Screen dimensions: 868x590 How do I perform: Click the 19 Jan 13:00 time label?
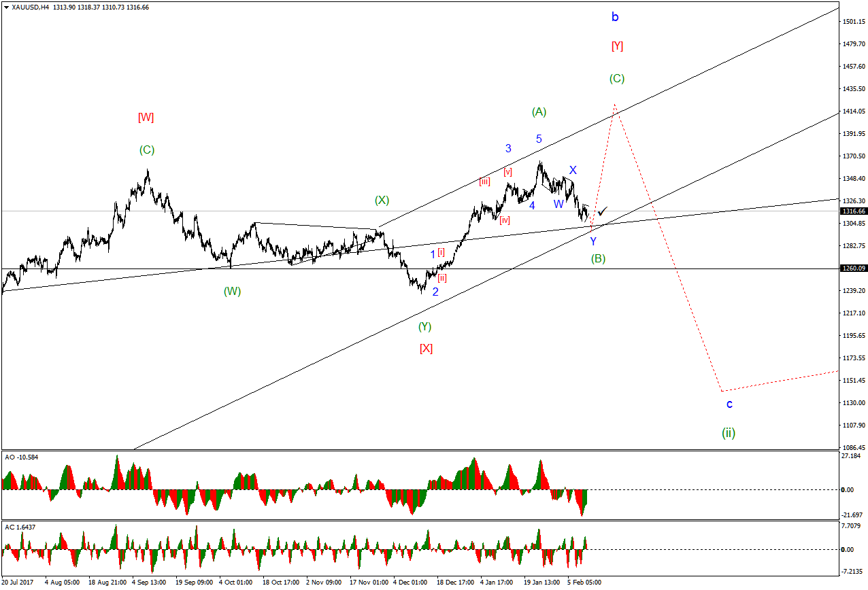coord(542,583)
